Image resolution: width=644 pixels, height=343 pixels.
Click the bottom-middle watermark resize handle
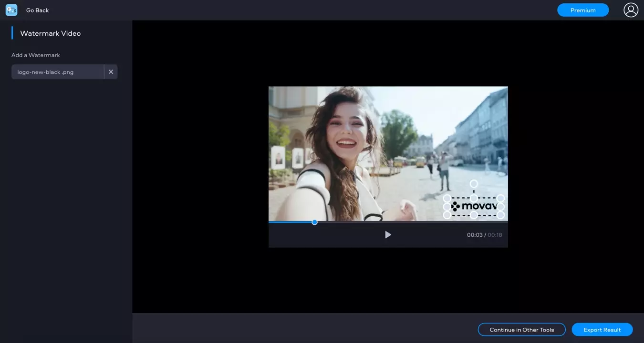474,215
